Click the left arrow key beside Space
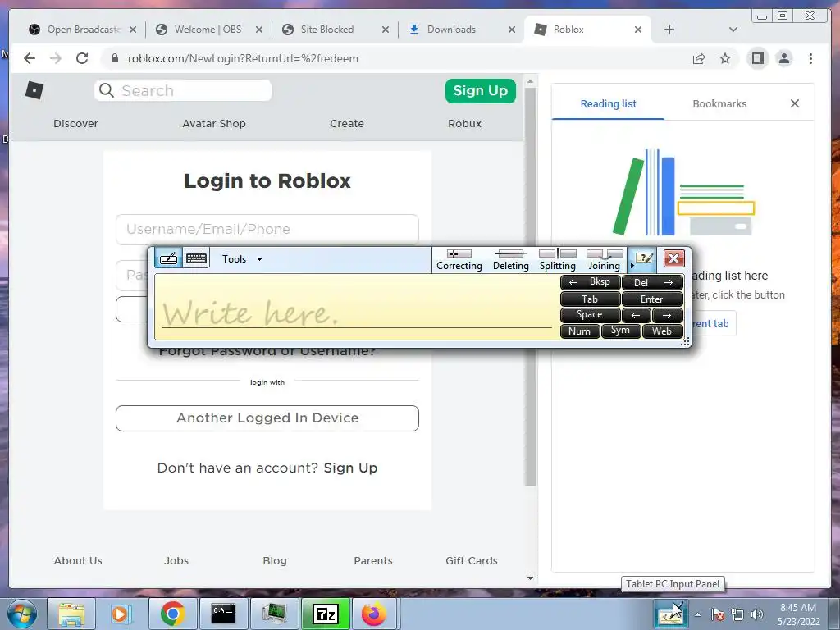Viewport: 840px width, 630px height. pyautogui.click(x=636, y=315)
